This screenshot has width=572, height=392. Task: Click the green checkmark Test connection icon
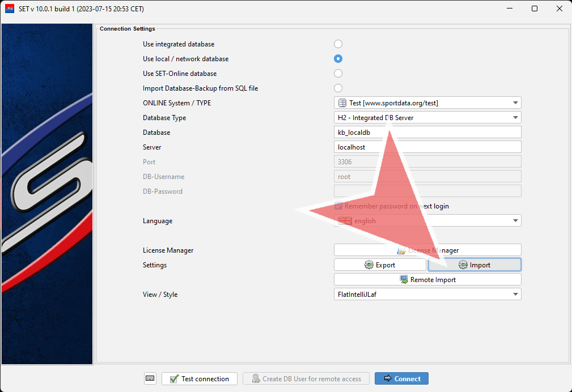[x=174, y=379]
